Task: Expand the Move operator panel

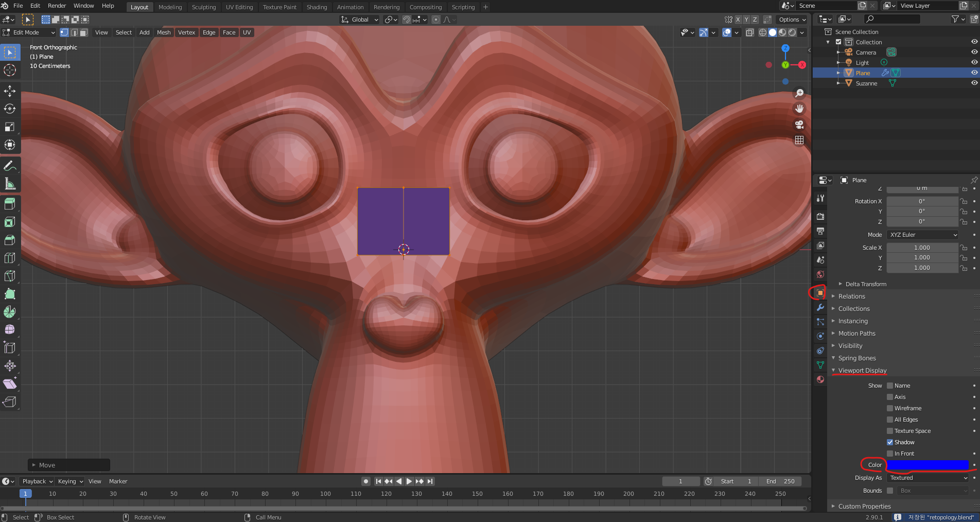Action: (x=68, y=465)
